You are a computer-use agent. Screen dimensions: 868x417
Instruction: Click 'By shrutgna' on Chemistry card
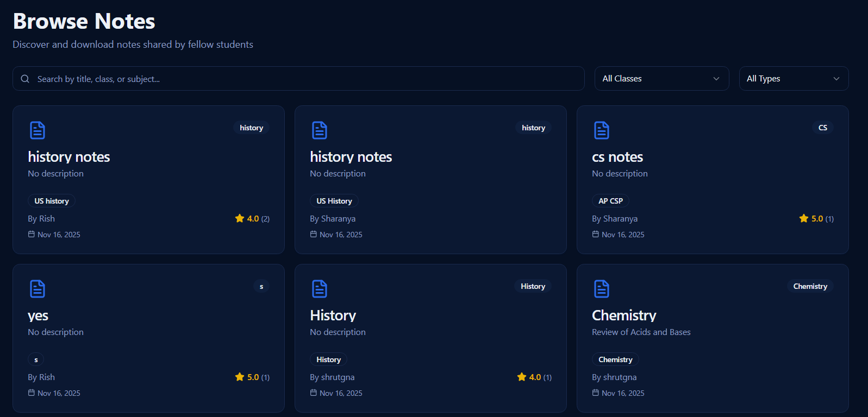[614, 377]
